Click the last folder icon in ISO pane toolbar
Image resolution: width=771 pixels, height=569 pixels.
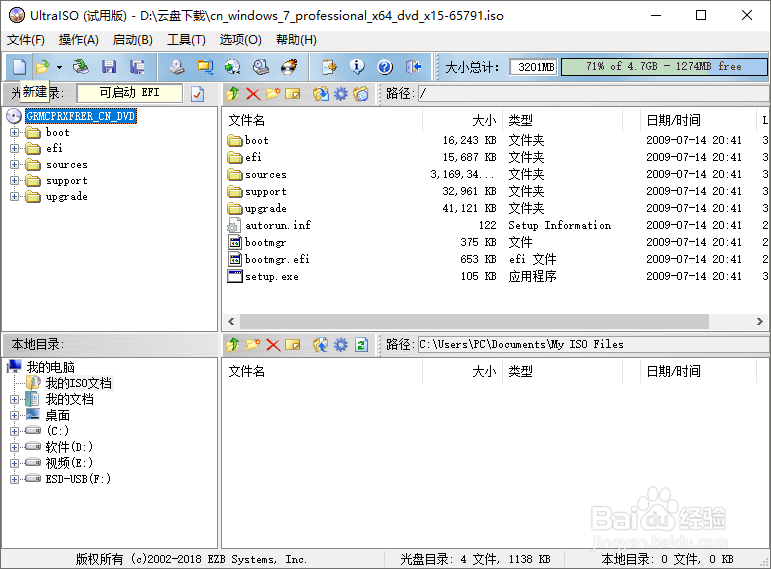[x=361, y=93]
